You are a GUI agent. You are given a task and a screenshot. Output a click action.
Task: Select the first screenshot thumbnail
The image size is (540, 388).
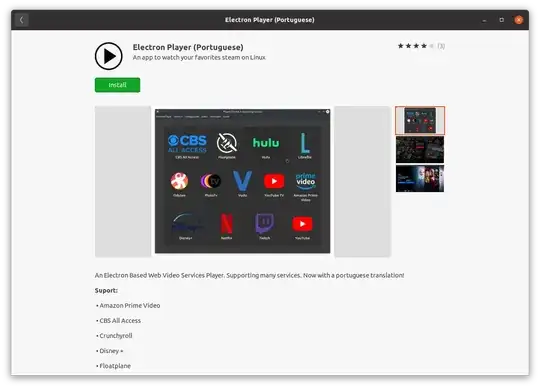(420, 120)
